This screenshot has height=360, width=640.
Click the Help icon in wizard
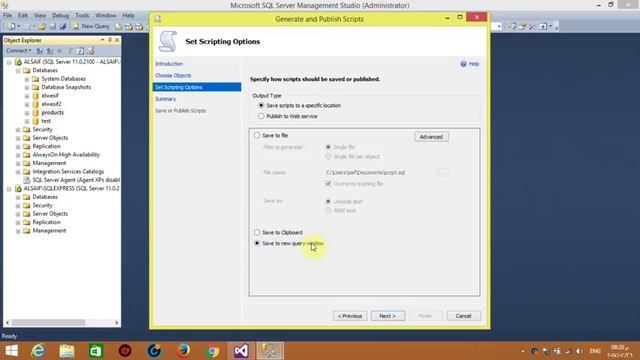tap(463, 64)
